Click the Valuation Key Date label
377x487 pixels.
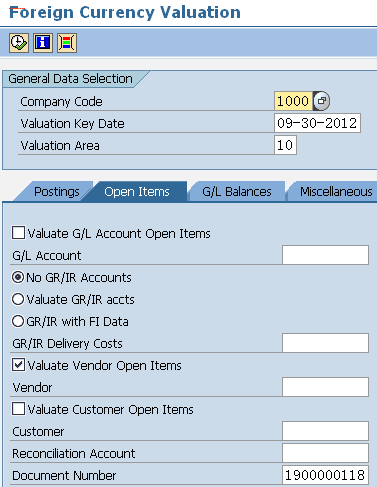click(72, 124)
